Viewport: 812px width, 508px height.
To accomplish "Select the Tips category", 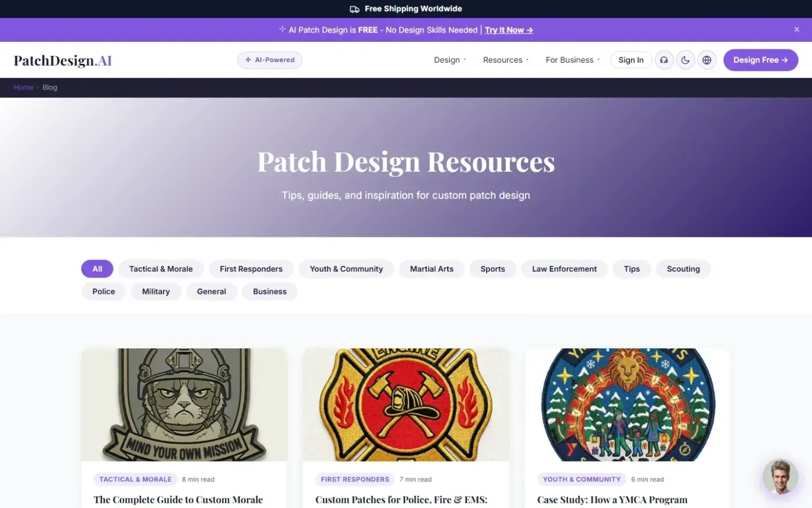I will [632, 269].
